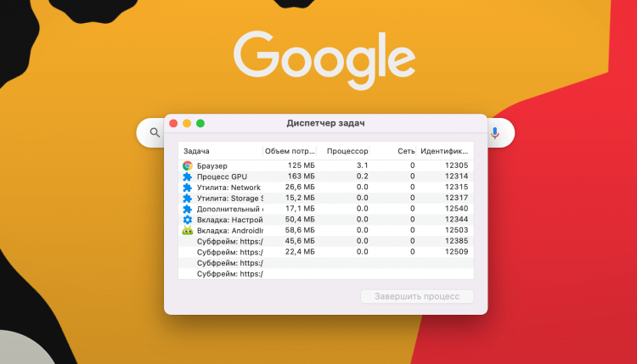The image size is (637, 364).
Task: Click process ID 12385
Action: pos(456,241)
